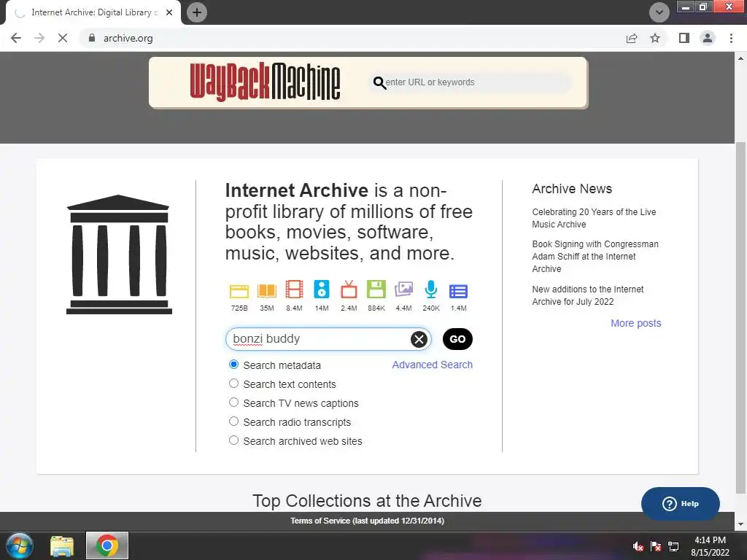Open Action Center flag tray icon
The image size is (747, 560).
click(x=656, y=546)
